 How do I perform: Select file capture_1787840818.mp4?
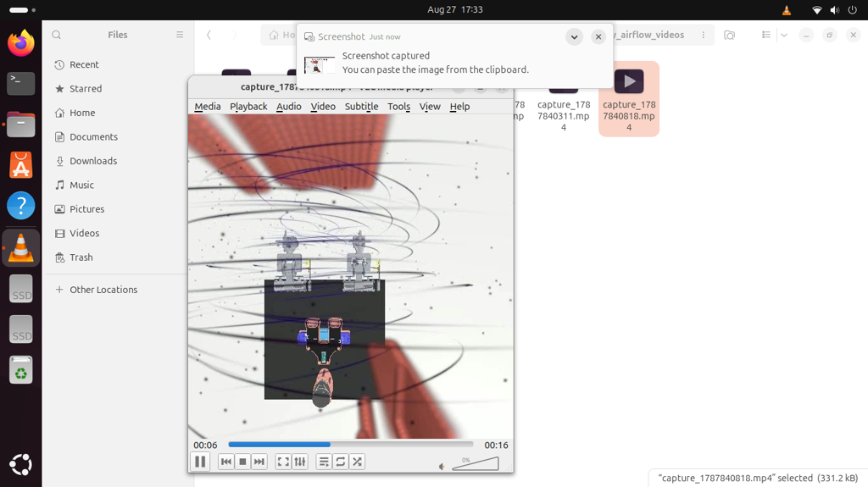tap(629, 99)
